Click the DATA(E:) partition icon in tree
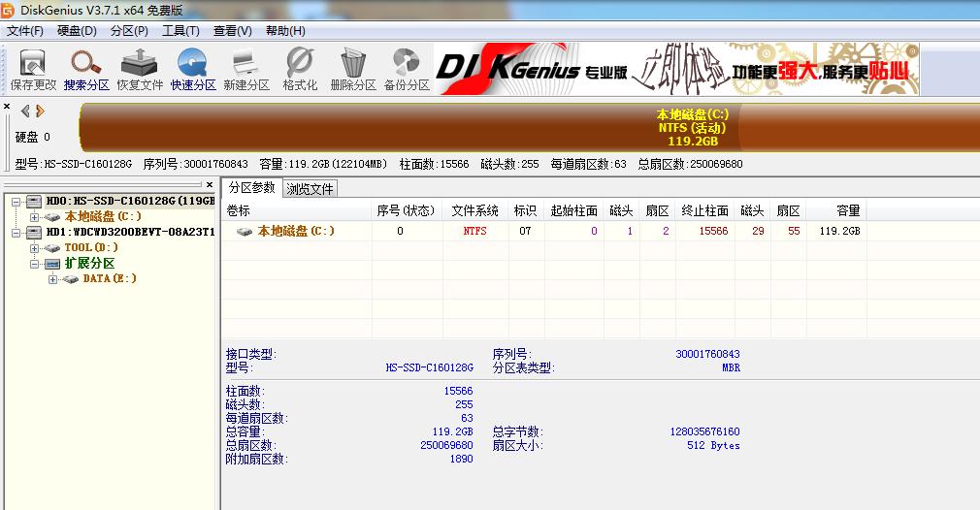Viewport: 980px width, 510px height. (70, 279)
